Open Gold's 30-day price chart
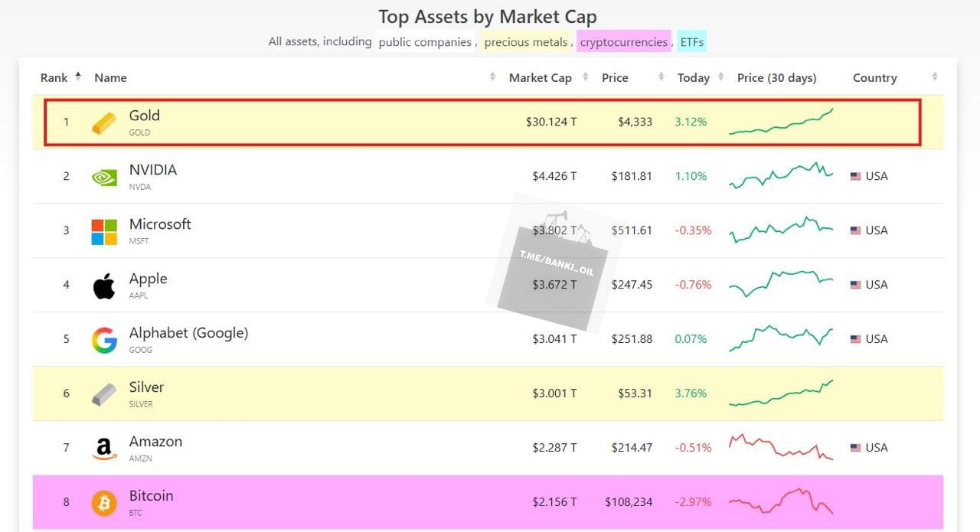Image resolution: width=980 pixels, height=532 pixels. [x=781, y=122]
